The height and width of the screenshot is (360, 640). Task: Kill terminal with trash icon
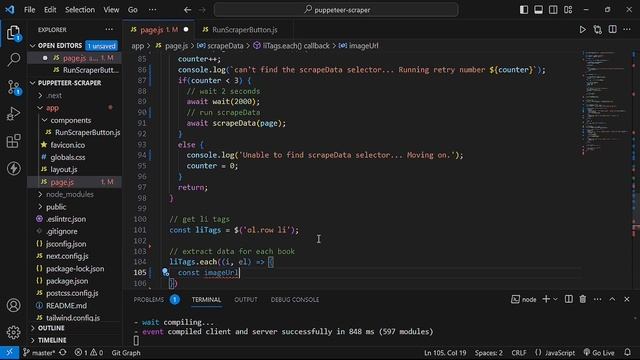point(583,299)
